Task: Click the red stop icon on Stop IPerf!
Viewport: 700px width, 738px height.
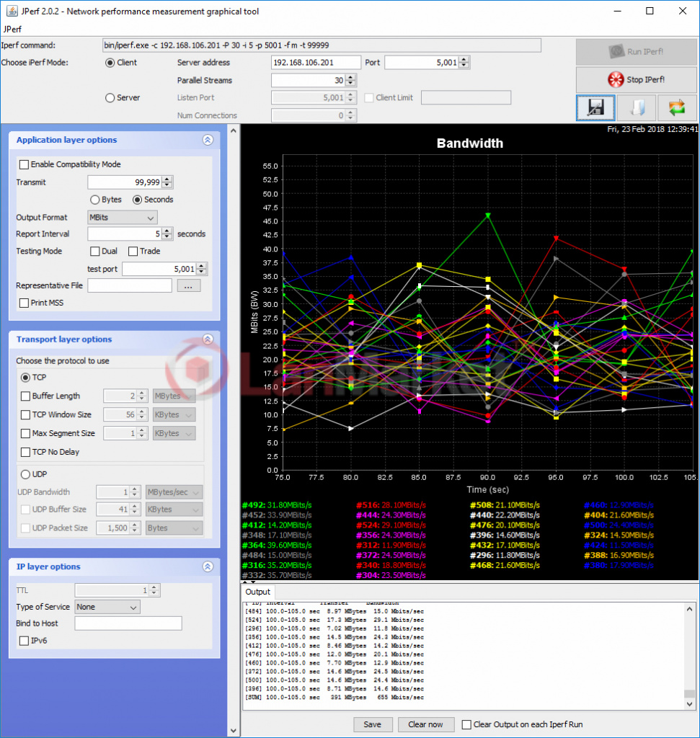Action: coord(614,80)
